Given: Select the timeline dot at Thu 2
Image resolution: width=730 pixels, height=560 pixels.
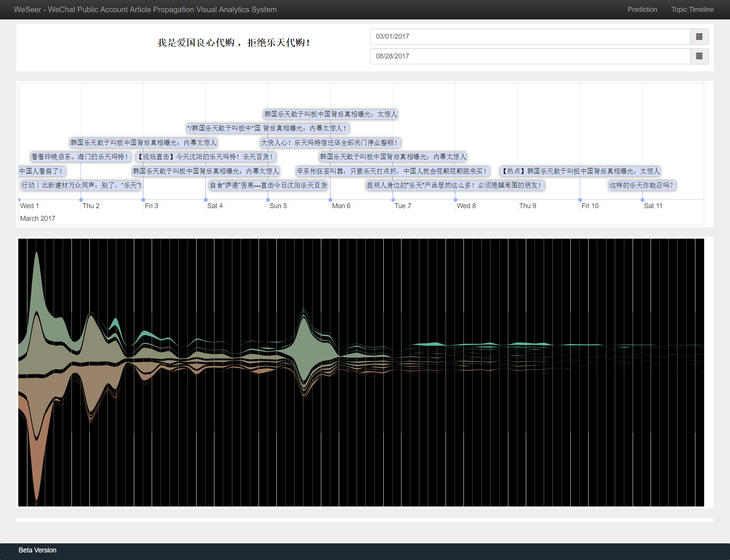Looking at the screenshot, I should click(81, 200).
